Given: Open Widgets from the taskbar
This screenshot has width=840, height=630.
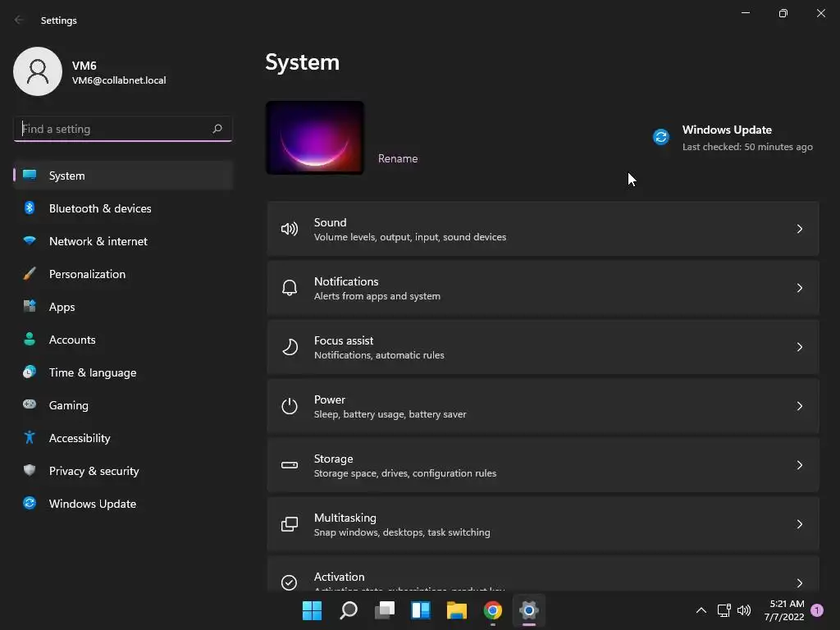Looking at the screenshot, I should pos(421,610).
